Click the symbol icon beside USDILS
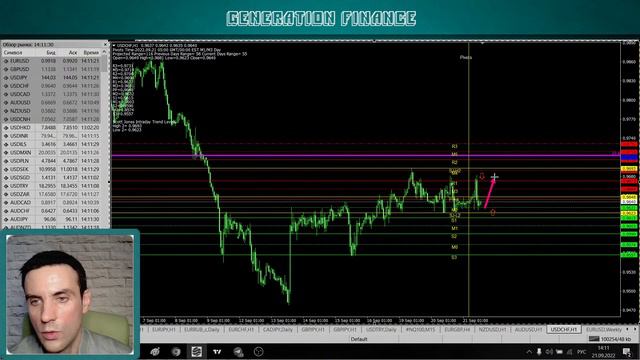 point(6,144)
